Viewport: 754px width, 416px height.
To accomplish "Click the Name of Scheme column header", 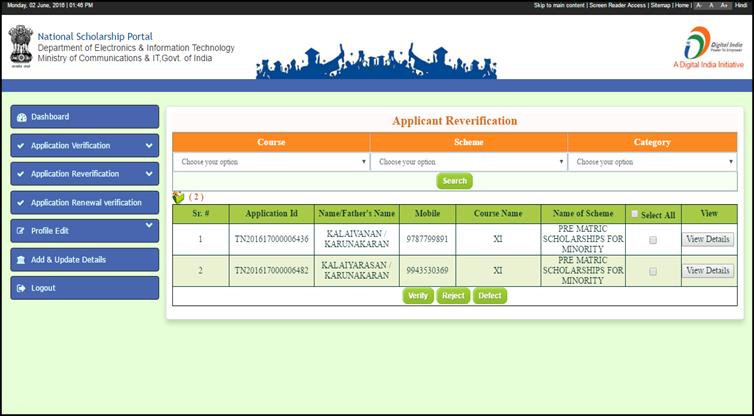I will coord(583,214).
